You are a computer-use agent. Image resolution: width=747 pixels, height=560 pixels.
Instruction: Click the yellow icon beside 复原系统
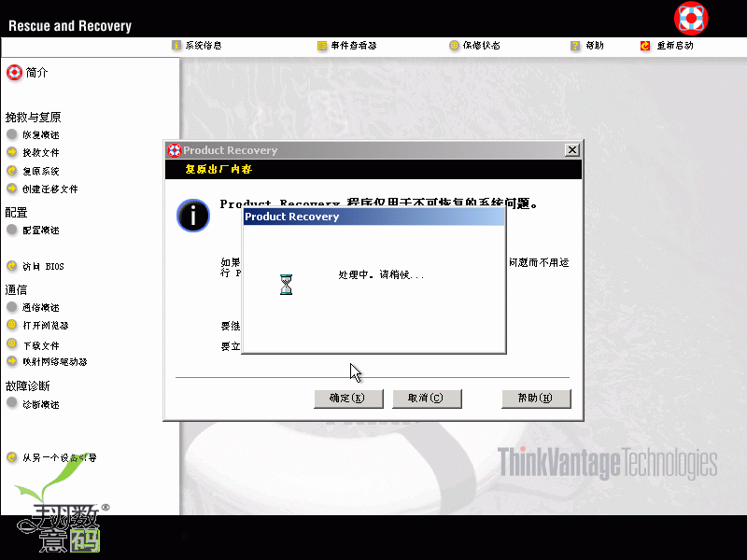tap(12, 171)
